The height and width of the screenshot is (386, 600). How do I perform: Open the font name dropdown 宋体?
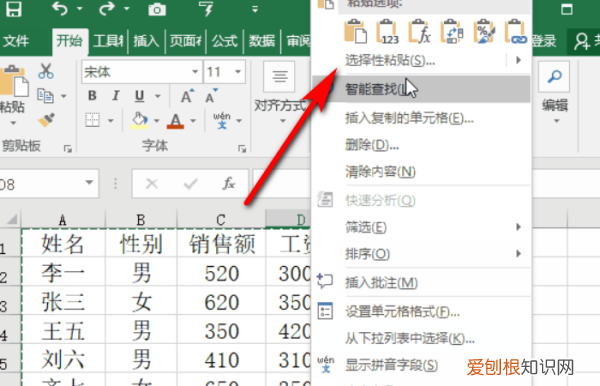(x=195, y=72)
